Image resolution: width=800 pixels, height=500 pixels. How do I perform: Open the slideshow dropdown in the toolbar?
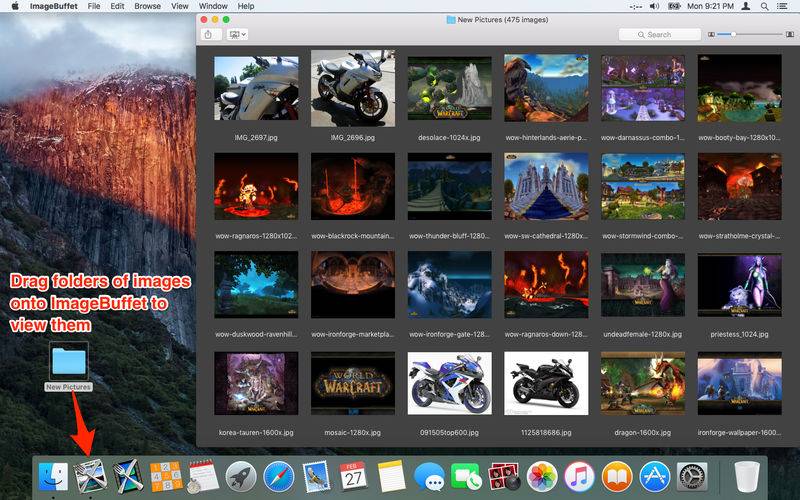coord(238,34)
